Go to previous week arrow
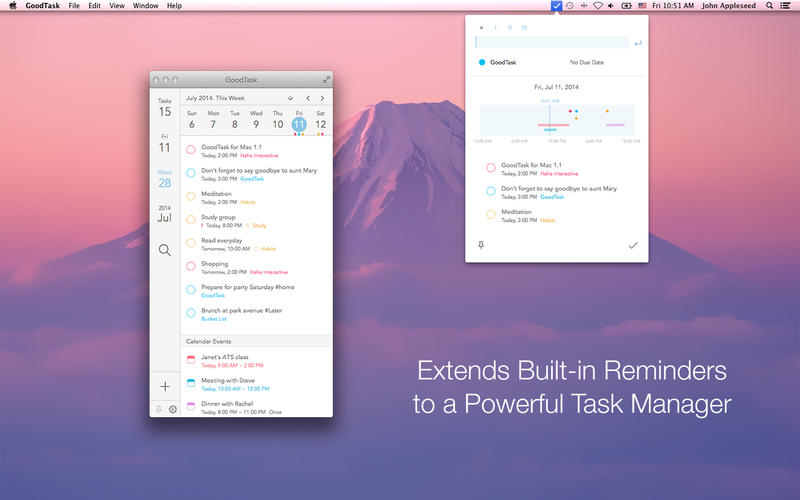This screenshot has height=500, width=800. click(x=308, y=98)
